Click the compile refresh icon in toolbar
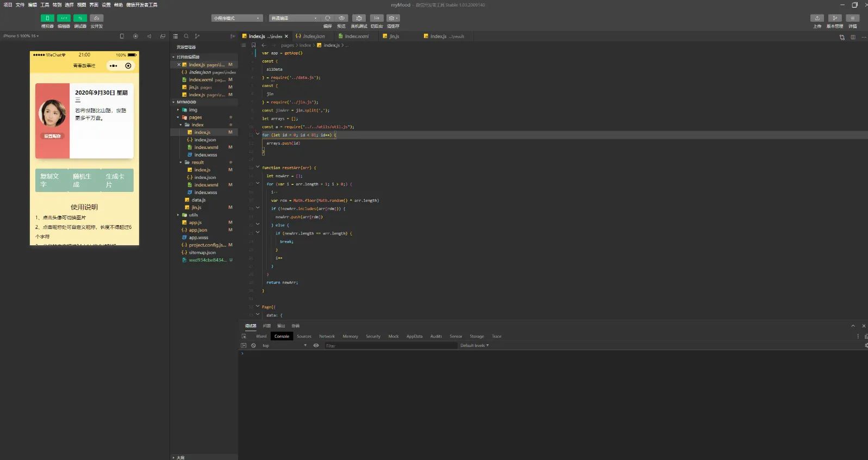This screenshot has height=460, width=868. click(x=327, y=18)
